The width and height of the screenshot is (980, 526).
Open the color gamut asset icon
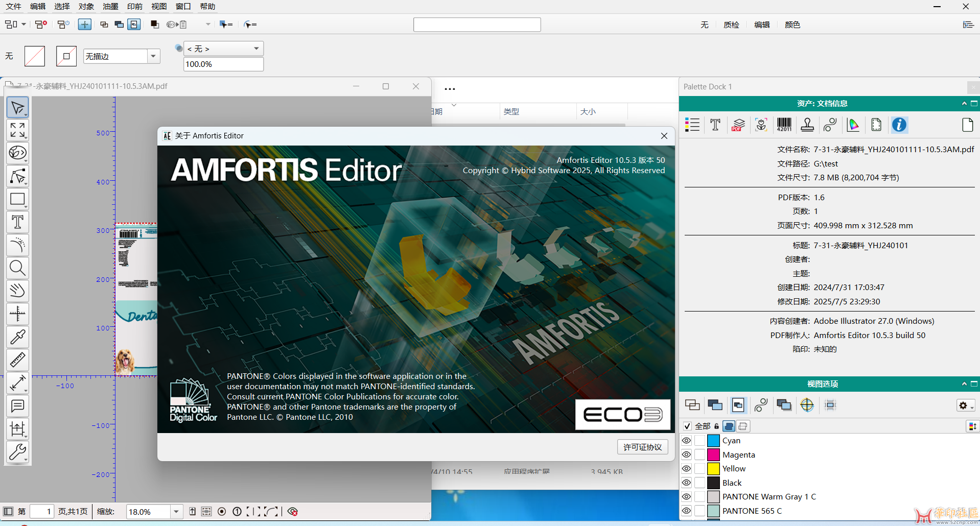click(853, 125)
